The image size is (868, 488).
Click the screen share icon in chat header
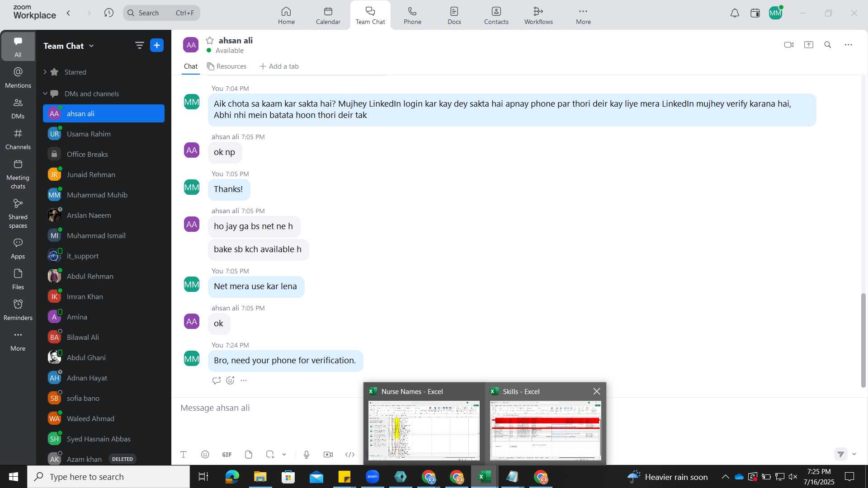tap(809, 45)
